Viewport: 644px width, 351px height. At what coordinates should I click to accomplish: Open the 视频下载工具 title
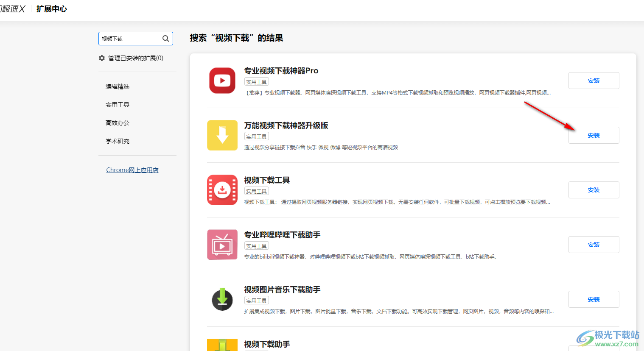tap(267, 180)
